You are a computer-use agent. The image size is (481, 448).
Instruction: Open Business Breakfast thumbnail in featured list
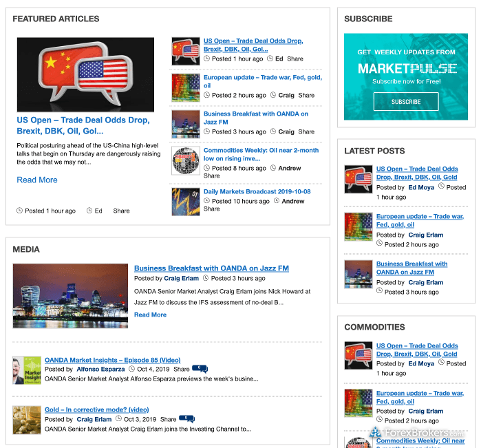[x=186, y=125]
